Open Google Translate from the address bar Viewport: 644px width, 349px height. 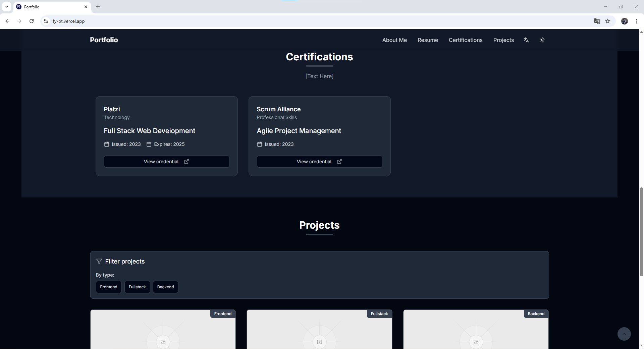597,21
